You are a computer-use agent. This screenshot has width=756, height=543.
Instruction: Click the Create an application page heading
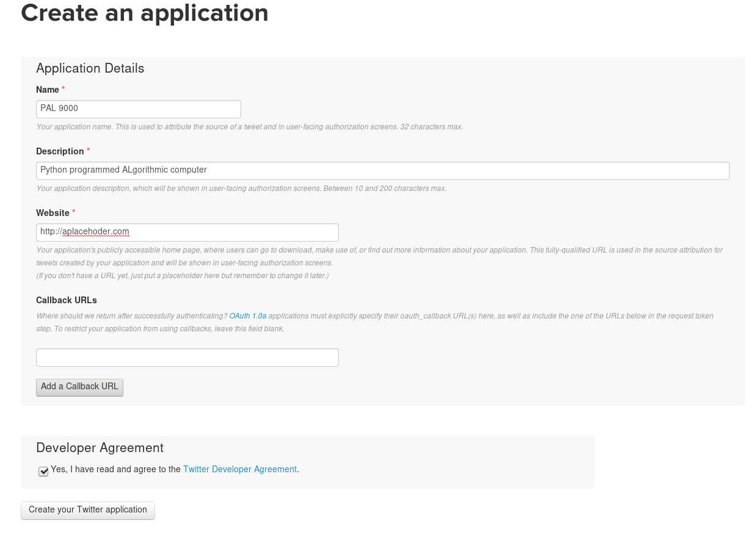point(145,13)
